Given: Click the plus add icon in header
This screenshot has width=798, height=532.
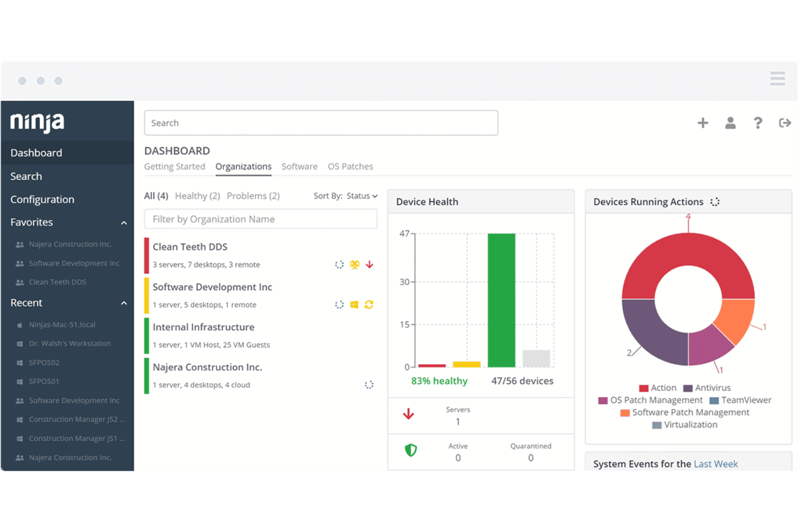Looking at the screenshot, I should click(703, 123).
